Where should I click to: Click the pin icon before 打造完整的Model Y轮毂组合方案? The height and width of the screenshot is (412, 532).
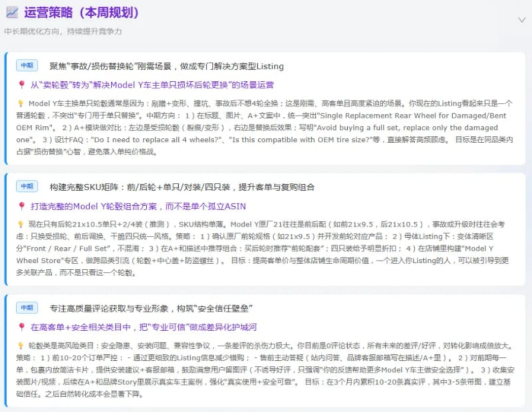coord(21,206)
